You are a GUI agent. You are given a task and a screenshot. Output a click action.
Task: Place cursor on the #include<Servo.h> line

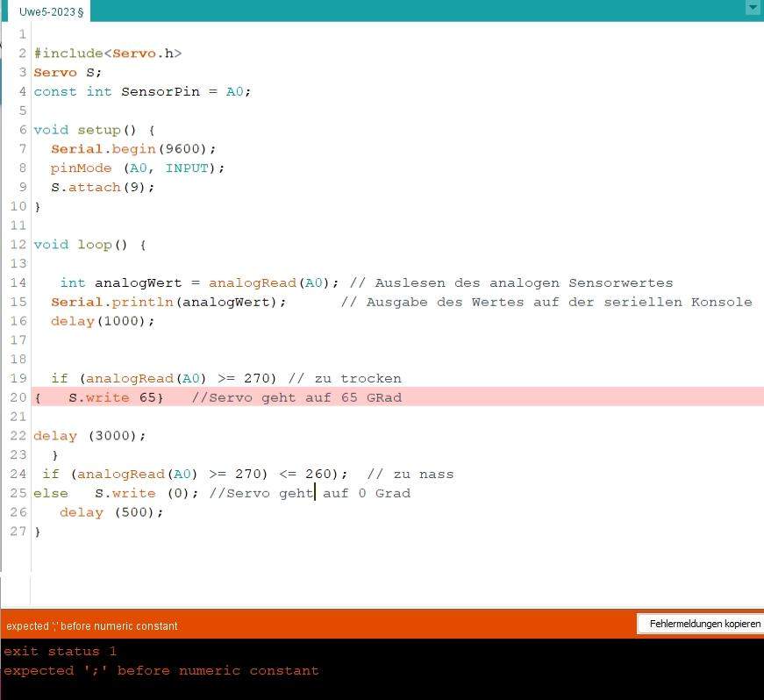click(x=107, y=54)
